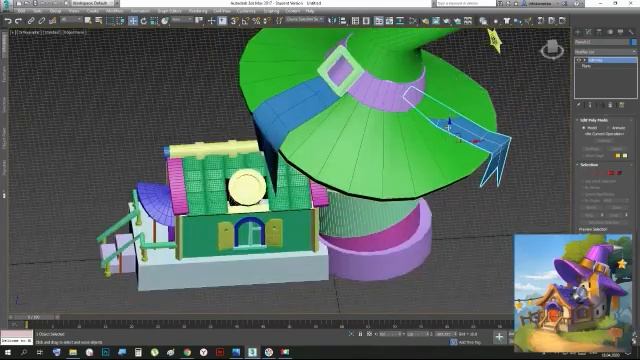The width and height of the screenshot is (640, 360).
Task: Open the Modify command panel tab
Action: (x=589, y=32)
